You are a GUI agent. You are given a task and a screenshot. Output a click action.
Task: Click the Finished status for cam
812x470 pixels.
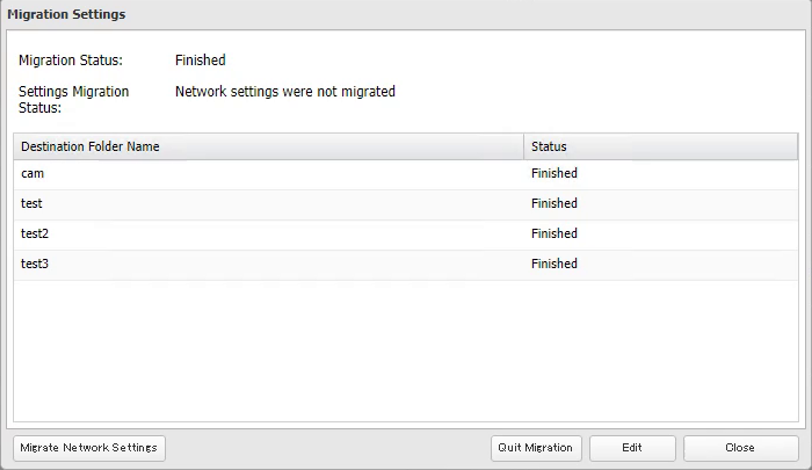tap(554, 174)
